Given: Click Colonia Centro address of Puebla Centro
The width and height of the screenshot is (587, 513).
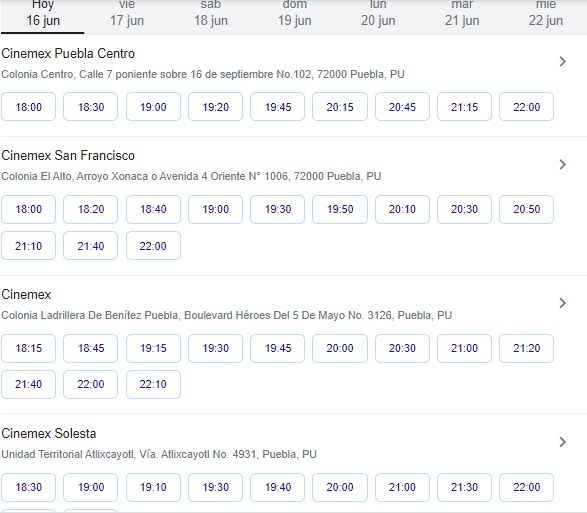Looking at the screenshot, I should pos(203,74).
